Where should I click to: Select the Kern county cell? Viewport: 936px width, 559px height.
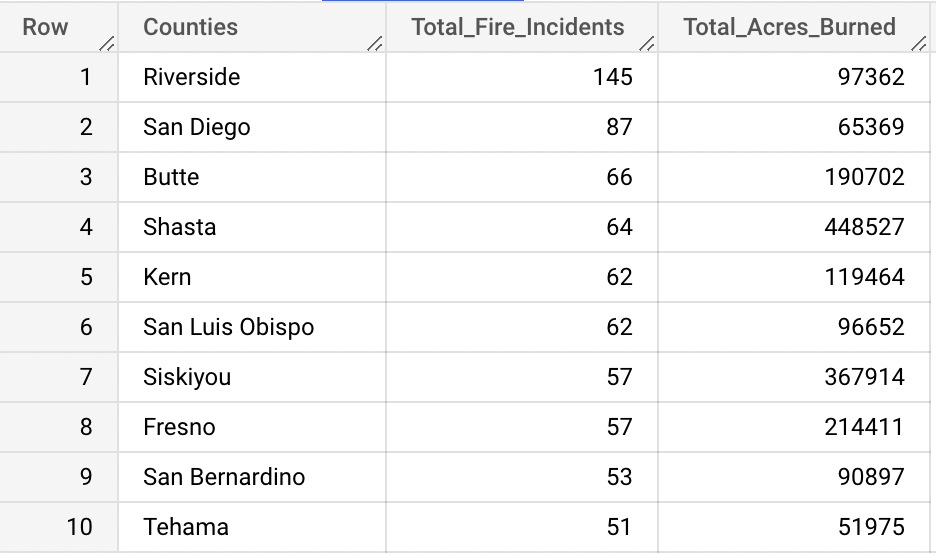(x=167, y=277)
